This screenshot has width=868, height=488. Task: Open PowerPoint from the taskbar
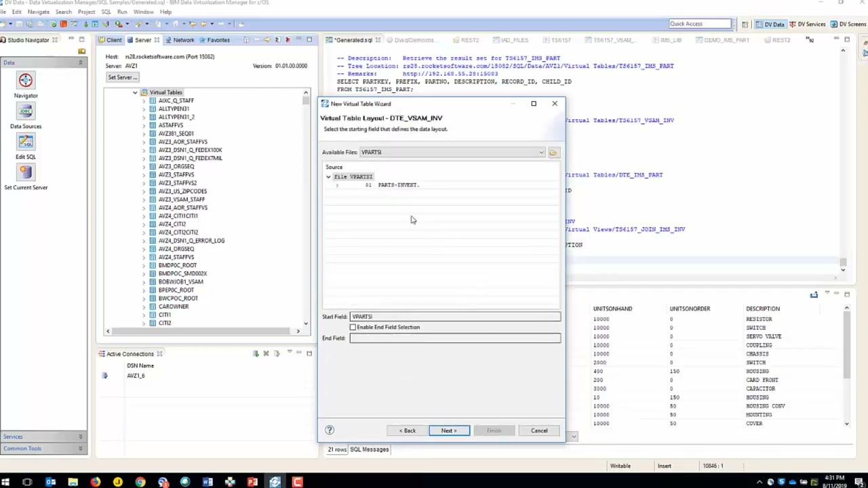coord(252,482)
